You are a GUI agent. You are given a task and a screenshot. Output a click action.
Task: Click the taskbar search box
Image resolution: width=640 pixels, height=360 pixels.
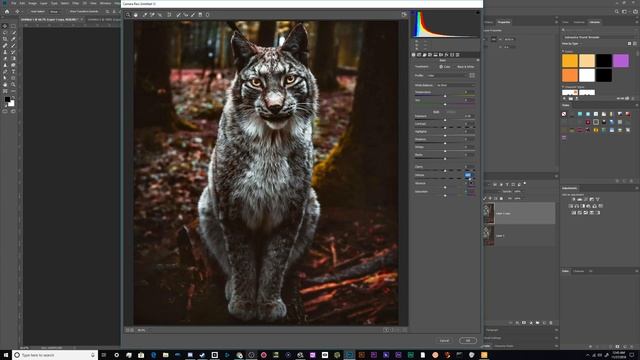pyautogui.click(x=55, y=355)
